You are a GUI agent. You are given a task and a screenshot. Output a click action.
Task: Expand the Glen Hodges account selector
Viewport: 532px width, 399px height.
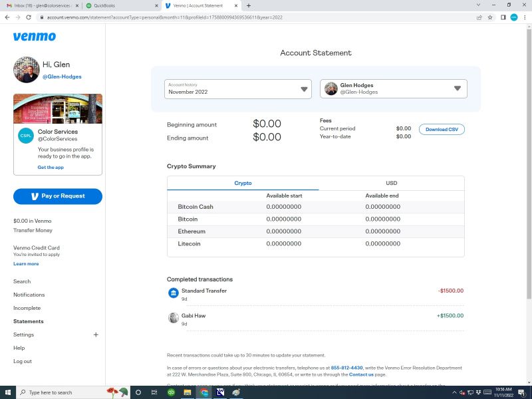click(x=394, y=89)
